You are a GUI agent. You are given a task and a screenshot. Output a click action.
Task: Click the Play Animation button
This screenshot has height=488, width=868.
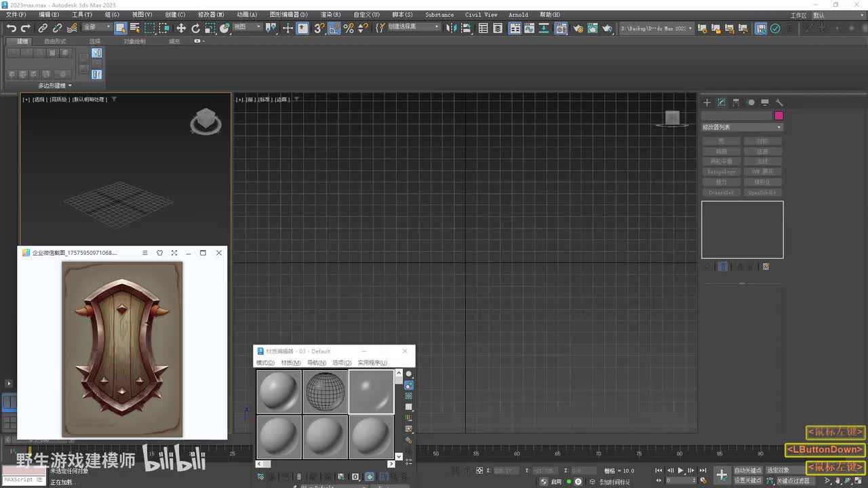(x=680, y=470)
